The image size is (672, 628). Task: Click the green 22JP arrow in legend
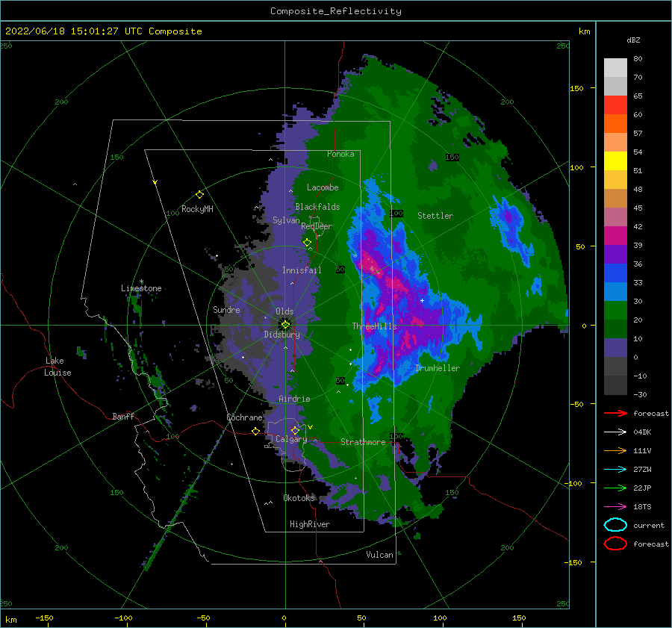615,488
